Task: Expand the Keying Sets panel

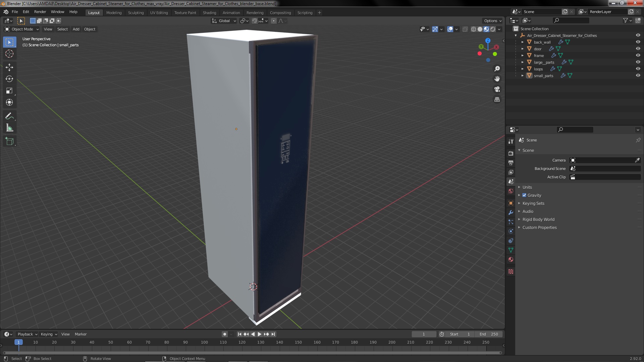Action: 533,203
